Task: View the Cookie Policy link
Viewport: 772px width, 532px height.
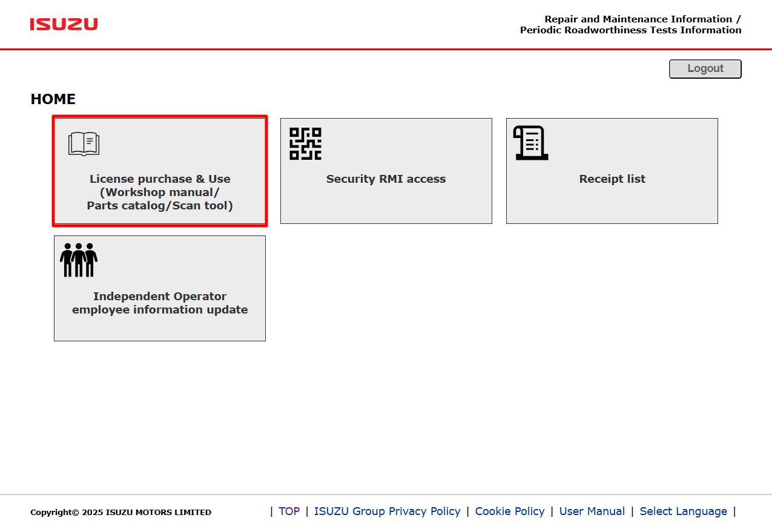Action: click(510, 511)
